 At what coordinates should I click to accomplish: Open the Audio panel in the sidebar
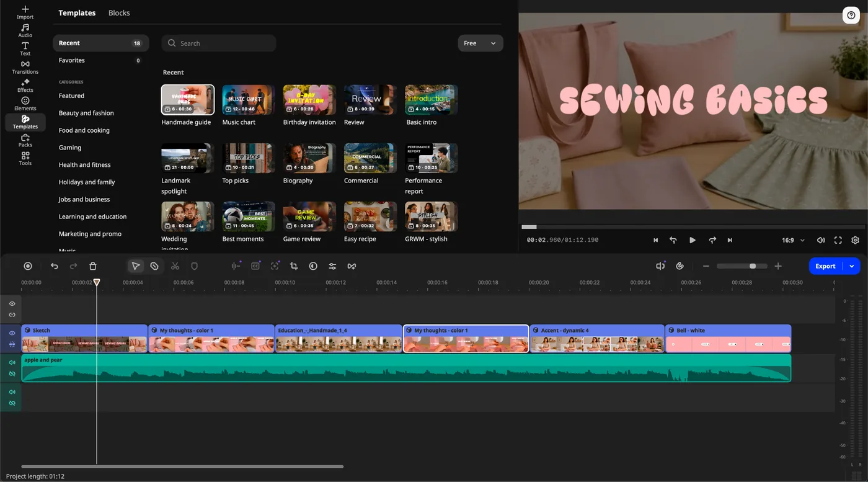click(25, 30)
